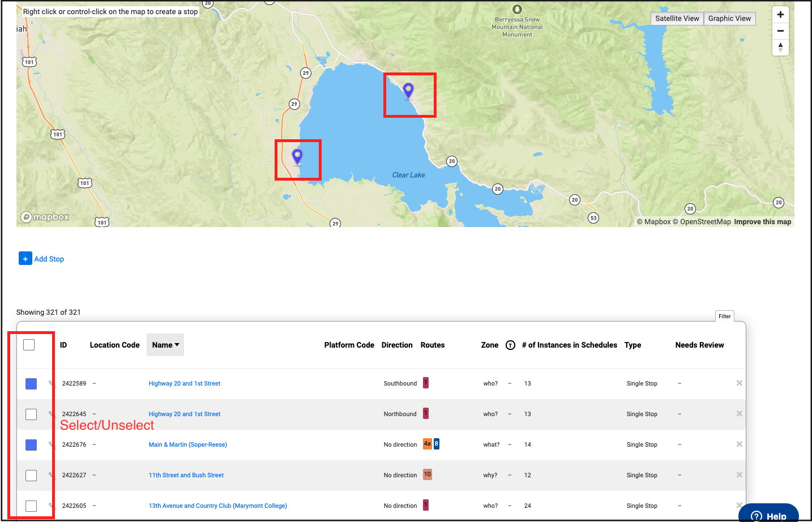Viewport: 812px width, 522px height.
Task: Click the OpenStreetMap attribution link
Action: (702, 222)
